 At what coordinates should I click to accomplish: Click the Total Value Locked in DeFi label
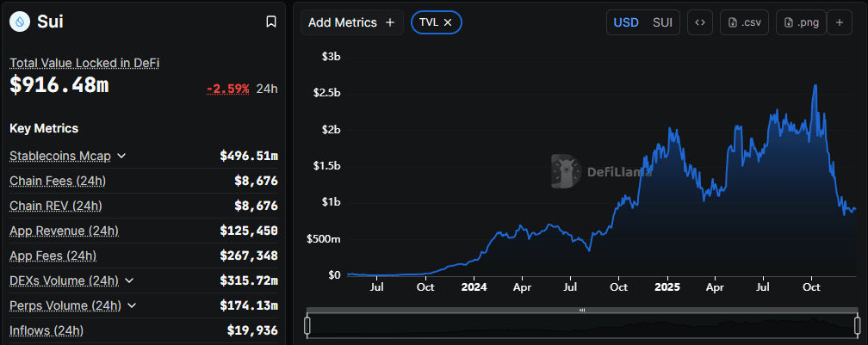click(x=84, y=63)
